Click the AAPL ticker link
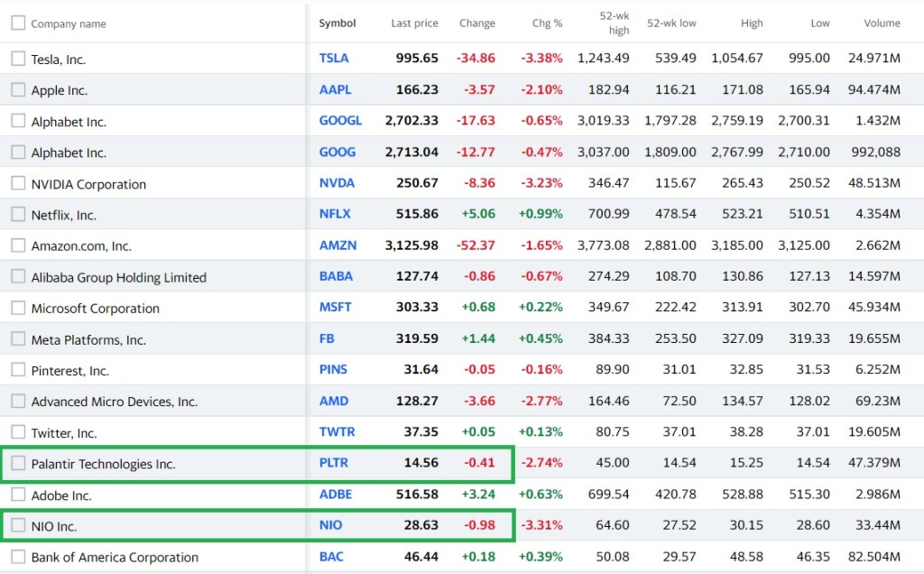The image size is (924, 574). click(x=335, y=89)
